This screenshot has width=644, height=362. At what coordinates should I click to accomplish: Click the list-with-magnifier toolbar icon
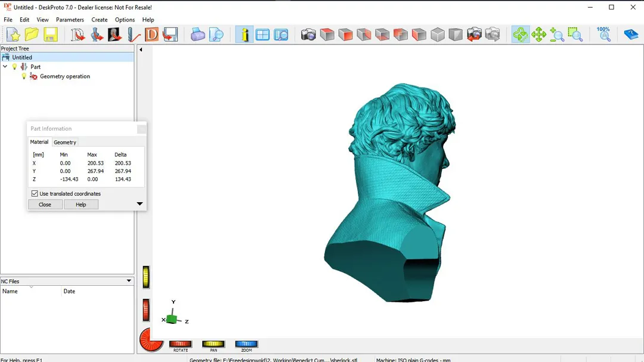(x=281, y=35)
